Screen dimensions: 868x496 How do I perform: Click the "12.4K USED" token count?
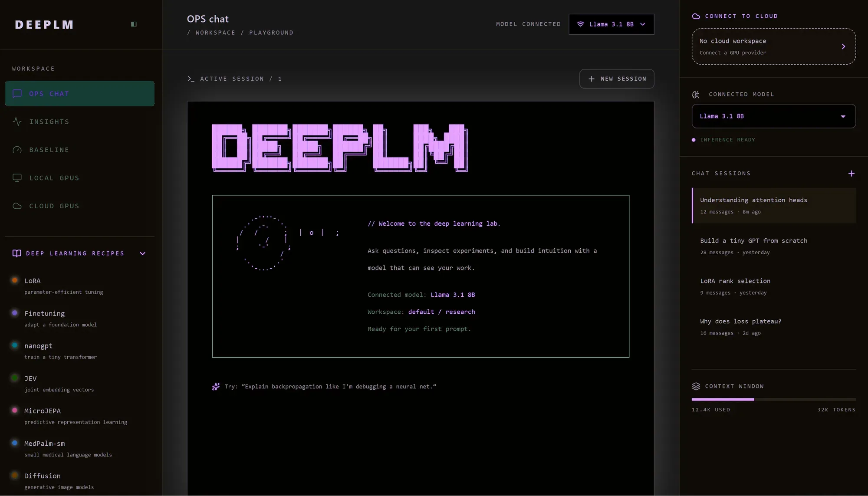pos(711,410)
